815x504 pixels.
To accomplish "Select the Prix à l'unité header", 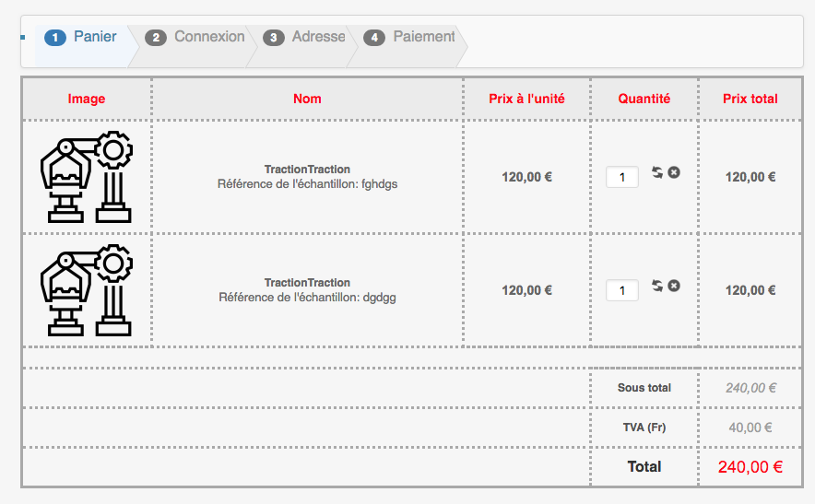I will (526, 99).
